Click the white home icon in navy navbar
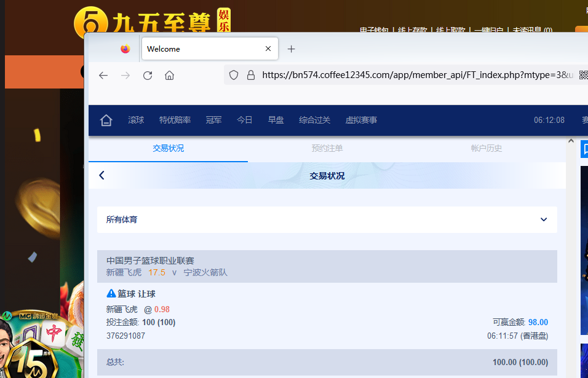The width and height of the screenshot is (588, 378). [x=106, y=120]
